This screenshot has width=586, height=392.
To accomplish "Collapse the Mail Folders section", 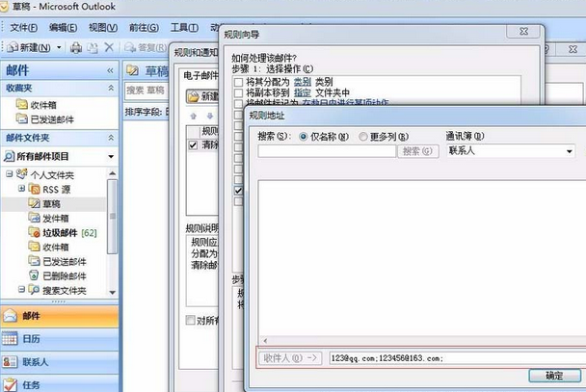I will coord(111,138).
